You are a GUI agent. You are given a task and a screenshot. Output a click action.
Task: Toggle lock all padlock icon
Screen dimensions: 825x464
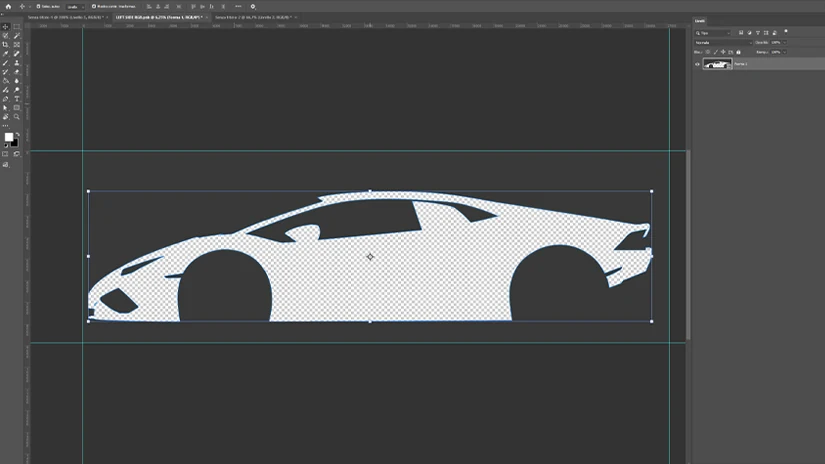click(738, 52)
